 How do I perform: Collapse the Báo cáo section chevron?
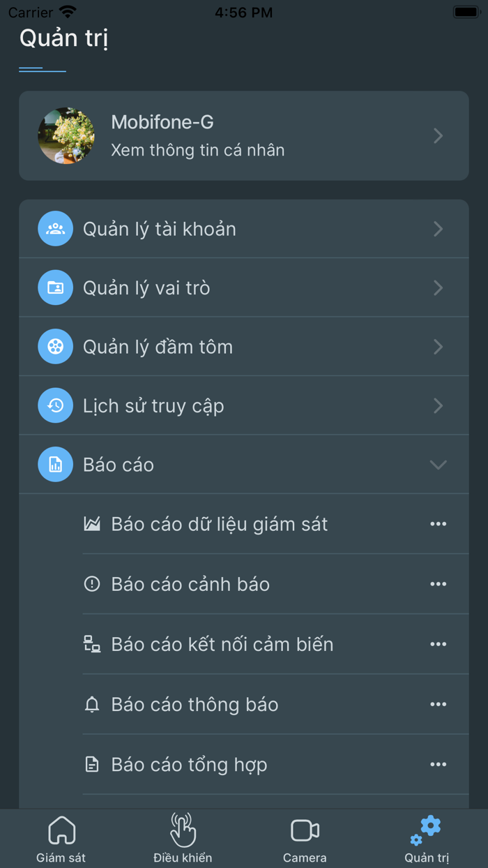click(x=438, y=464)
